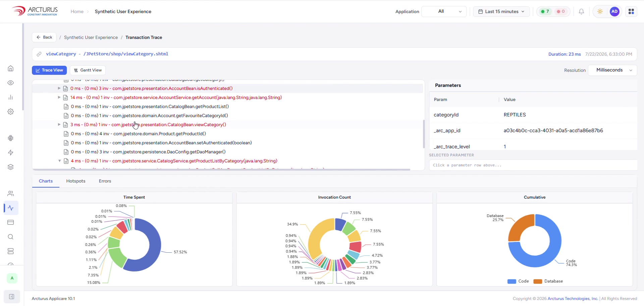Switch to the Errors tab

105,181
